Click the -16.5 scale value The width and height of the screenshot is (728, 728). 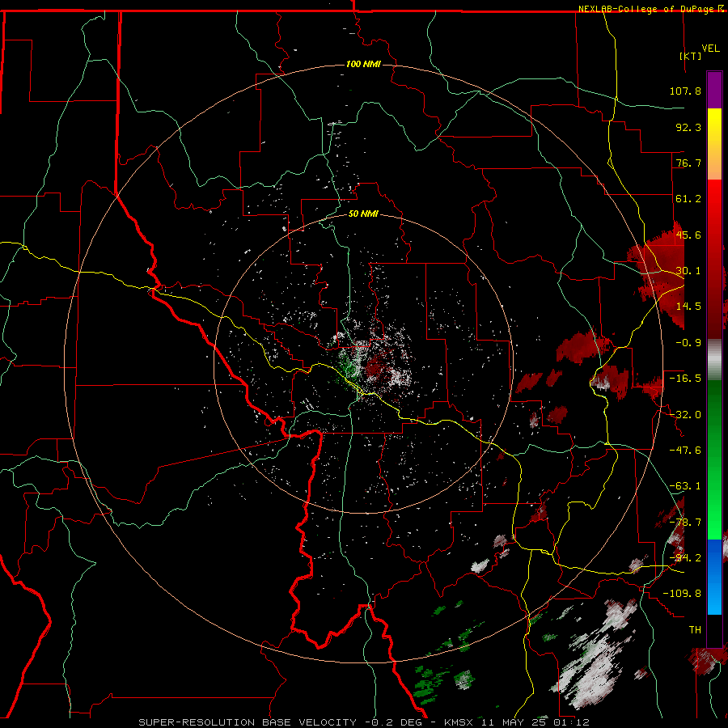point(685,379)
